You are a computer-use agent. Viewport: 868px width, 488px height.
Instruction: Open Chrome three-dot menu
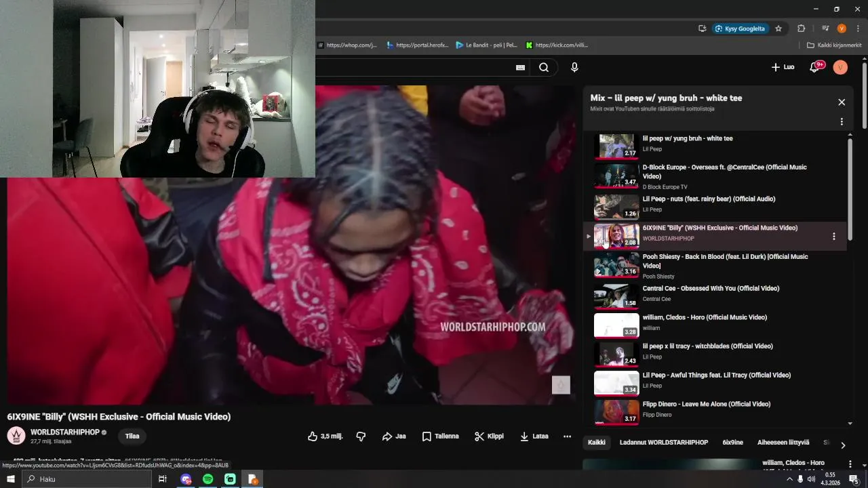coord(857,28)
